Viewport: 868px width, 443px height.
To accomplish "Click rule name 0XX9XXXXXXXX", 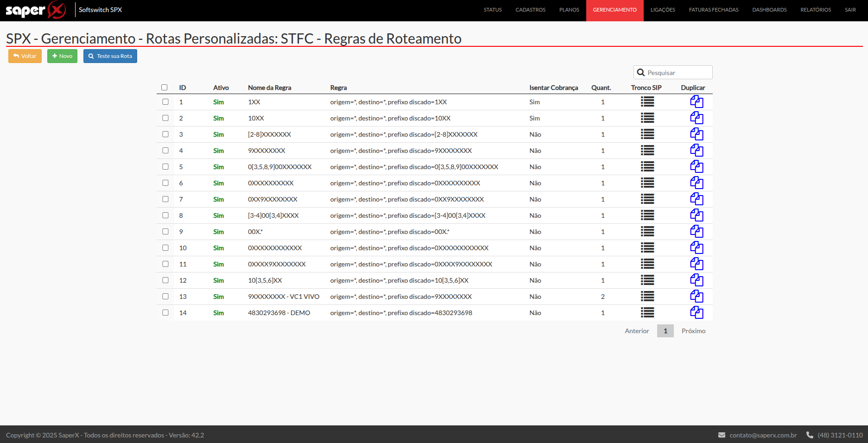I will 272,199.
